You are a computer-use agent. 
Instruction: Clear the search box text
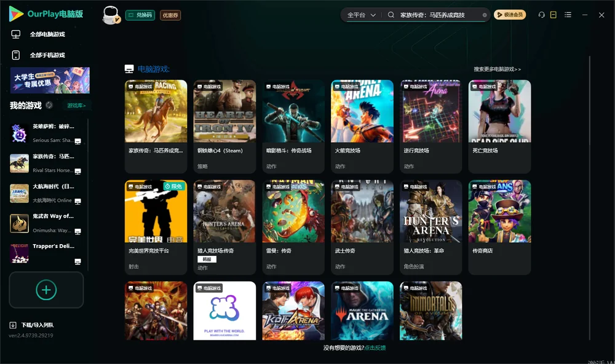pos(485,15)
